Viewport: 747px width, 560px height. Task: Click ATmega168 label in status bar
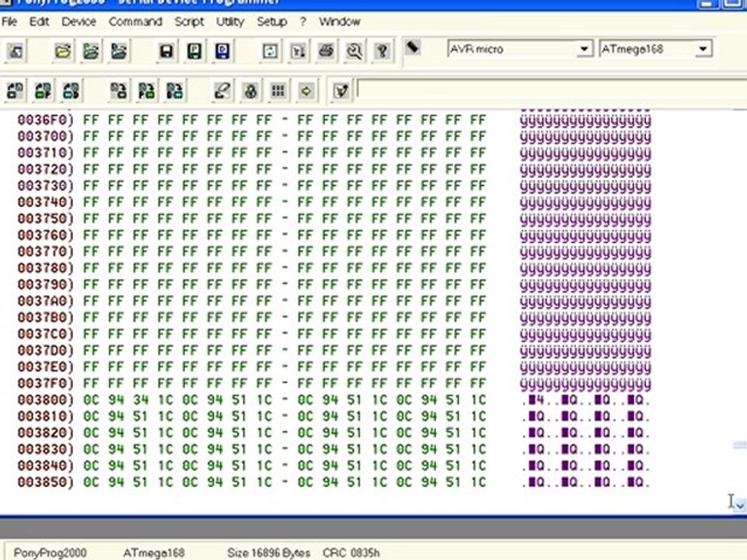coord(154,553)
